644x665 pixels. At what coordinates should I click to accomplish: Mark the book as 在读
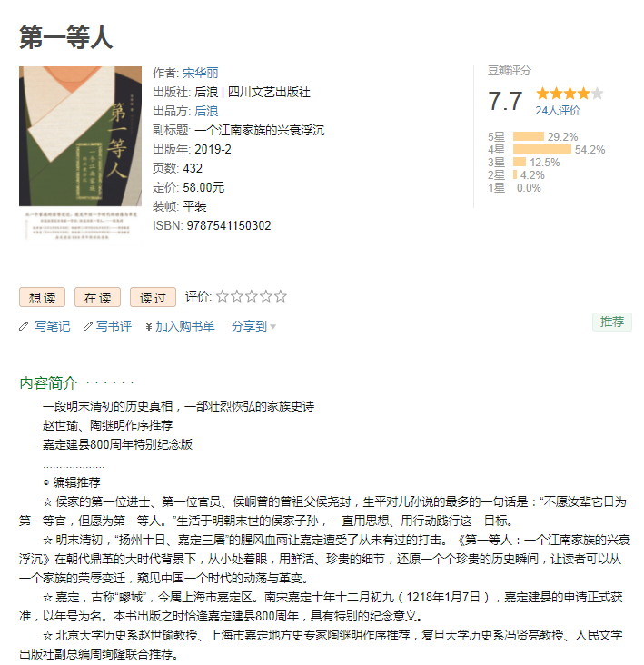pyautogui.click(x=97, y=297)
